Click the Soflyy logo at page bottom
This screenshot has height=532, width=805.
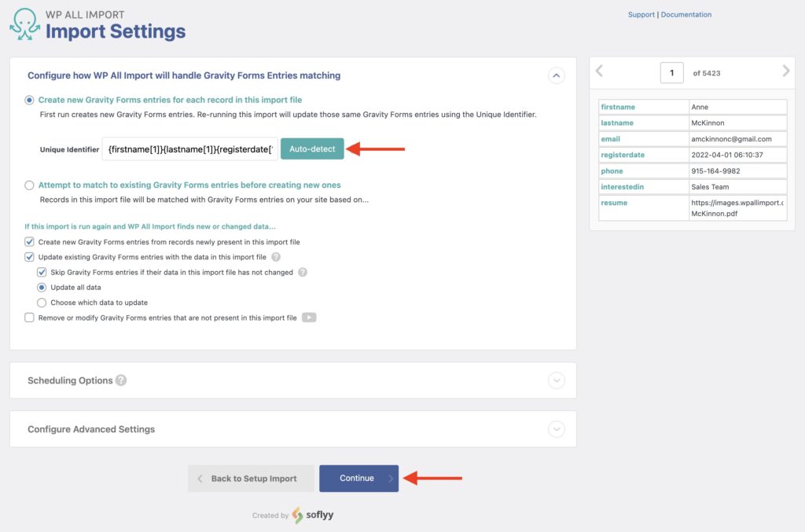(313, 515)
